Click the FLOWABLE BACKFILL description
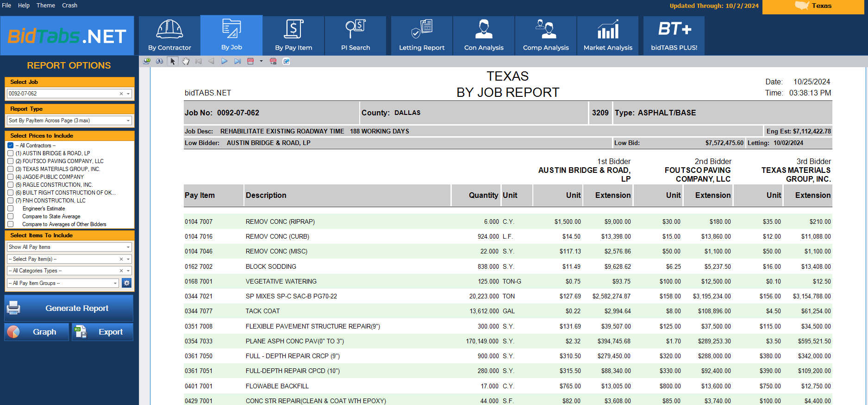This screenshot has height=405, width=868. click(x=277, y=386)
